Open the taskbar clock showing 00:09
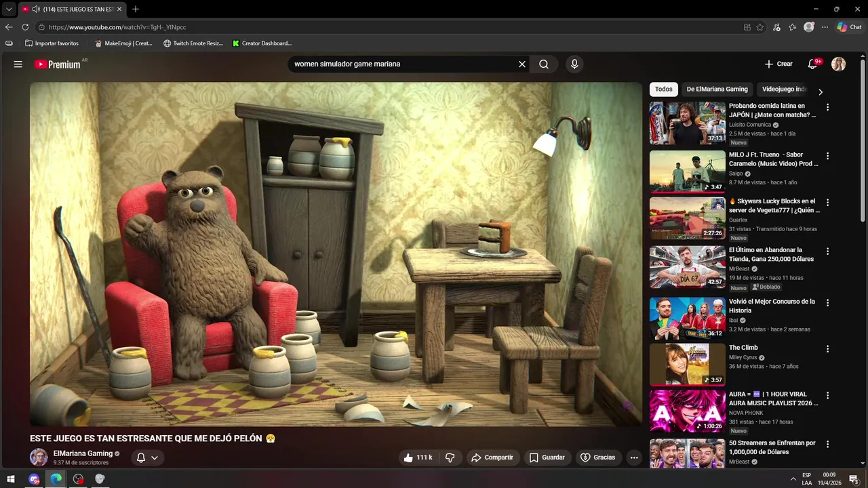 829,479
